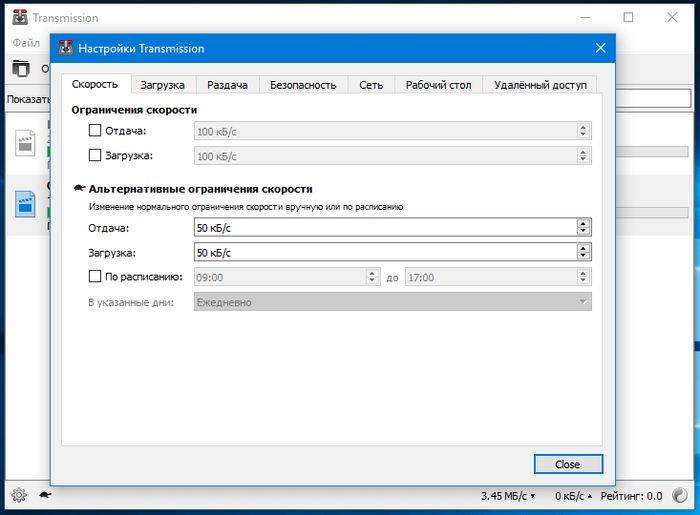Open the upload speed 0 кБ/с dropdown
This screenshot has width=700, height=515.
pos(574,496)
